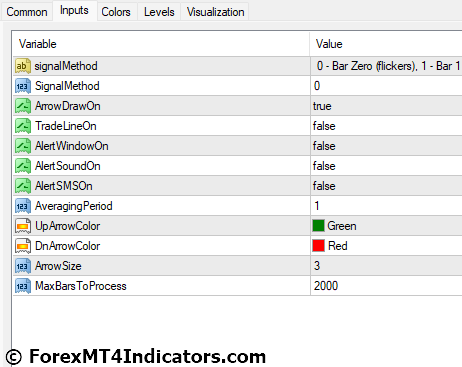Toggle the ArrowDrawOn true value
The height and width of the screenshot is (367, 462).
point(322,106)
